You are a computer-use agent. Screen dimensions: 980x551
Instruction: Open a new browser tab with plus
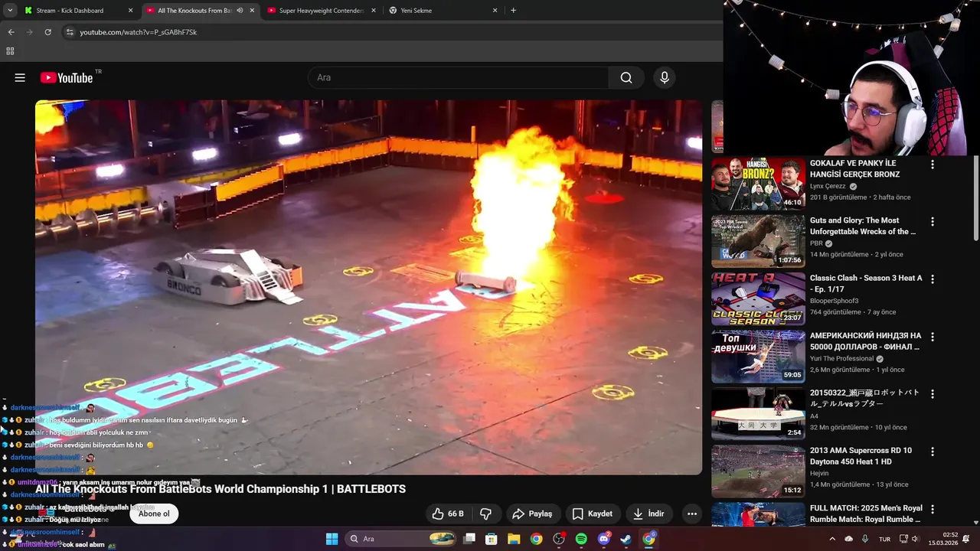click(x=513, y=11)
